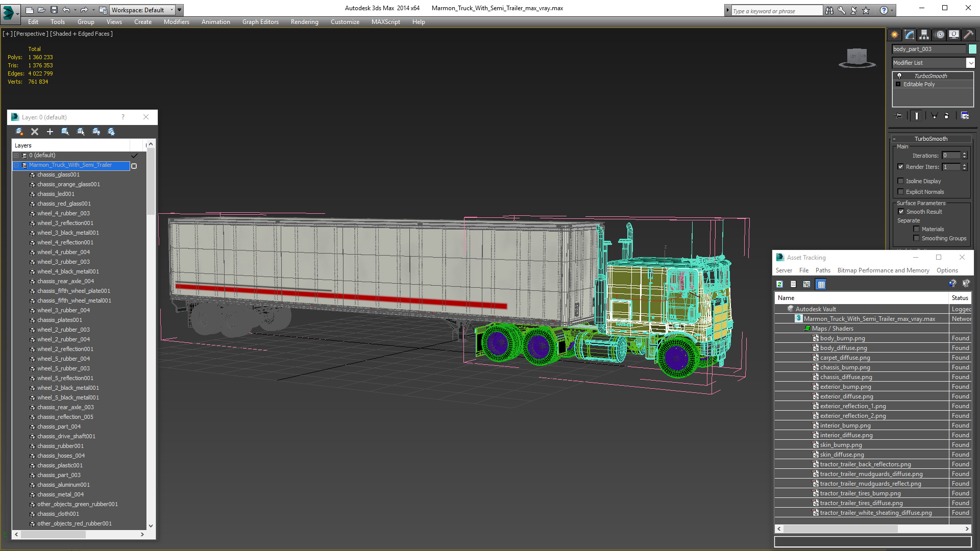Open Bitmap Performance and Memory menu
Viewport: 980px width, 551px height.
point(883,270)
